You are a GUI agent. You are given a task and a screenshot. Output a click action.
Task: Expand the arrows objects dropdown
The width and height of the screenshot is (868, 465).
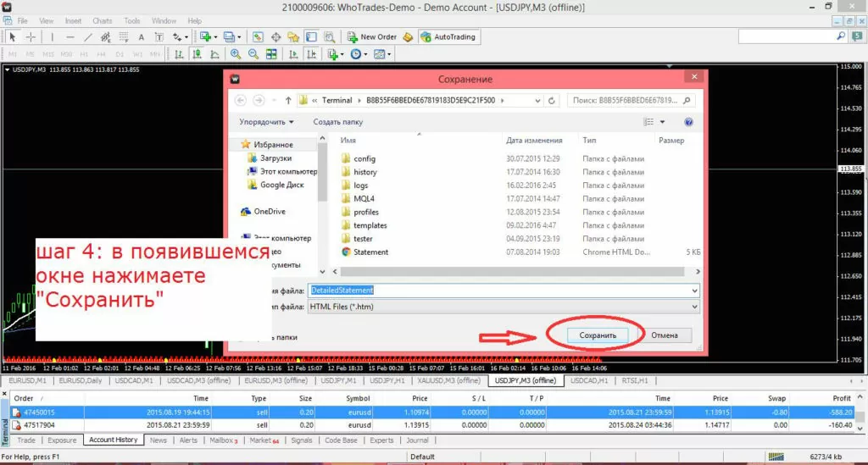coord(186,37)
